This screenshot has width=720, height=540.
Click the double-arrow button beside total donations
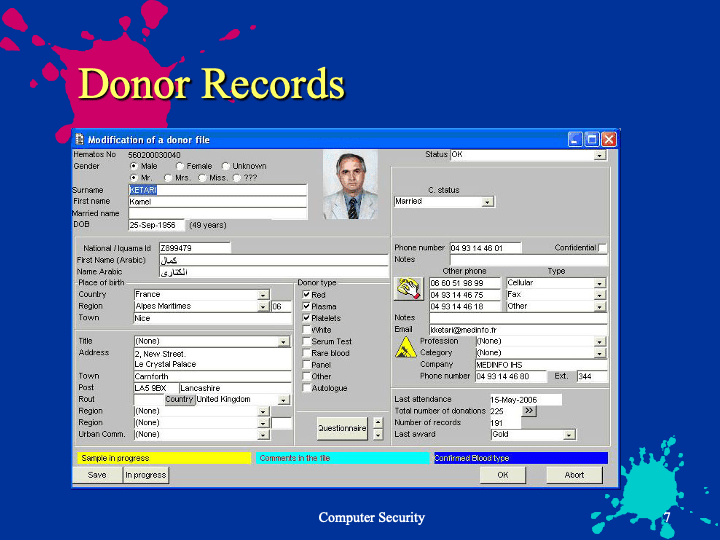coord(530,410)
